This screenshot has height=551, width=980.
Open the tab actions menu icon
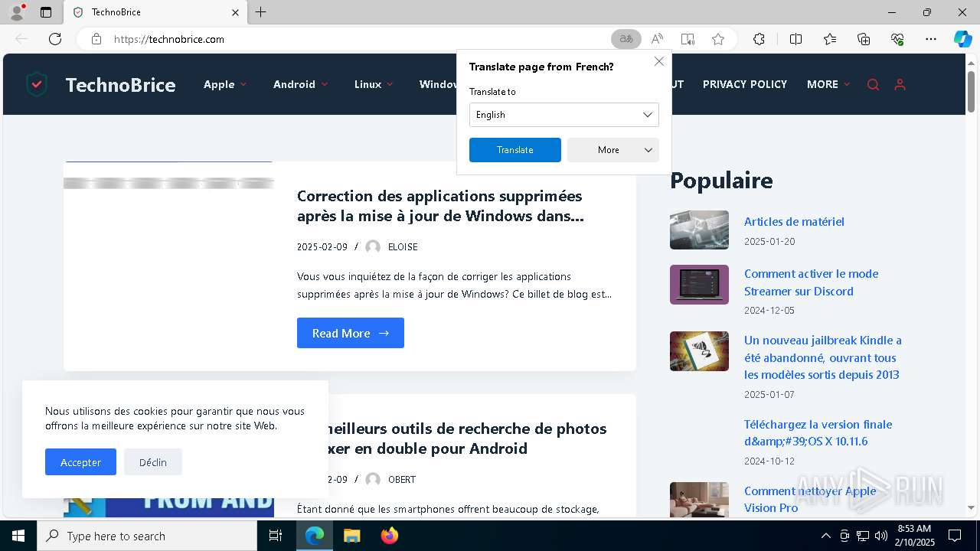46,12
